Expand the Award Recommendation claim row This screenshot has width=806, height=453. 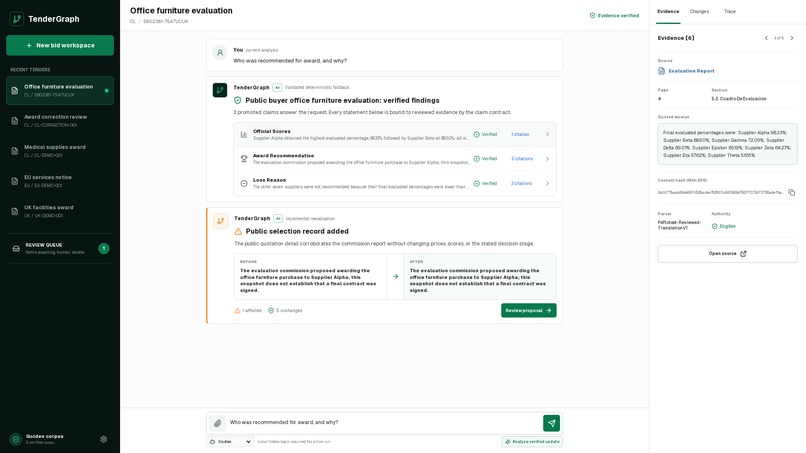[x=395, y=159]
